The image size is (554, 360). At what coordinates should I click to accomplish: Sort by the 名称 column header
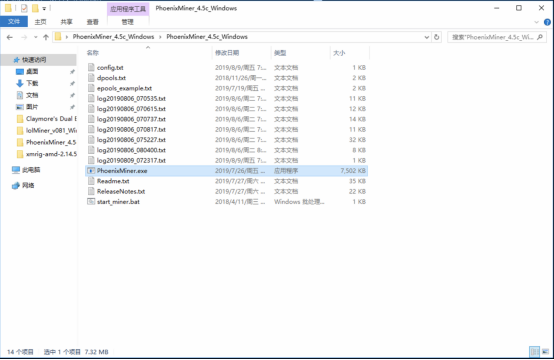tap(93, 53)
